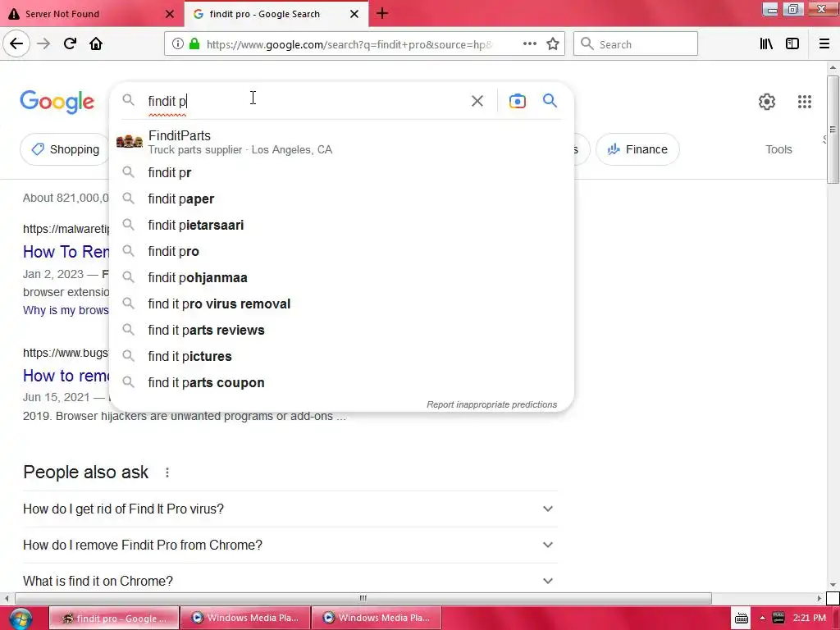The width and height of the screenshot is (840, 630).
Task: Open the Tools search options
Action: 778,149
